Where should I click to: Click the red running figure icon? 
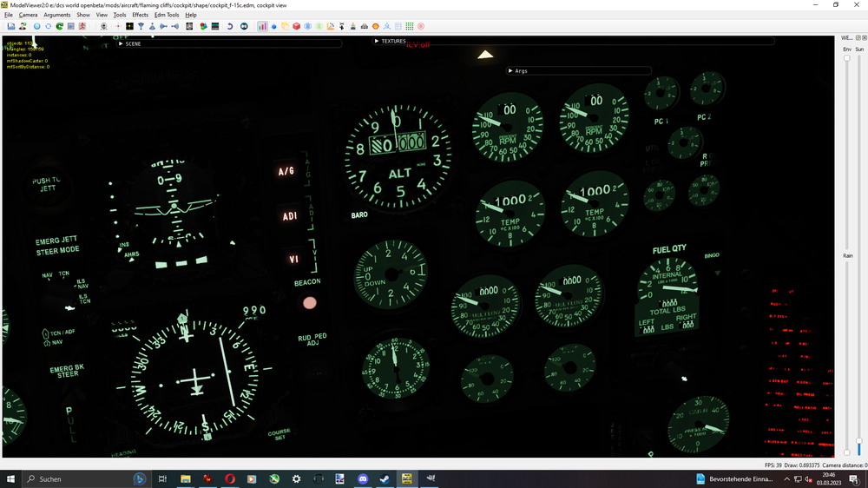[x=82, y=26]
